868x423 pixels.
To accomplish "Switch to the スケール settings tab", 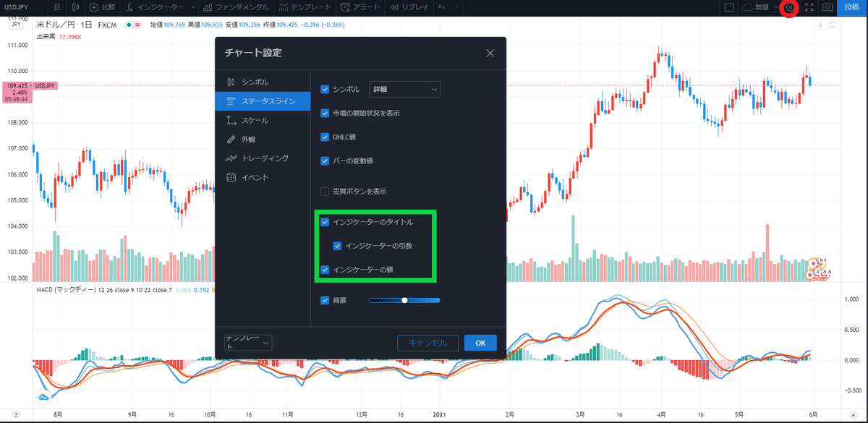I will point(263,120).
